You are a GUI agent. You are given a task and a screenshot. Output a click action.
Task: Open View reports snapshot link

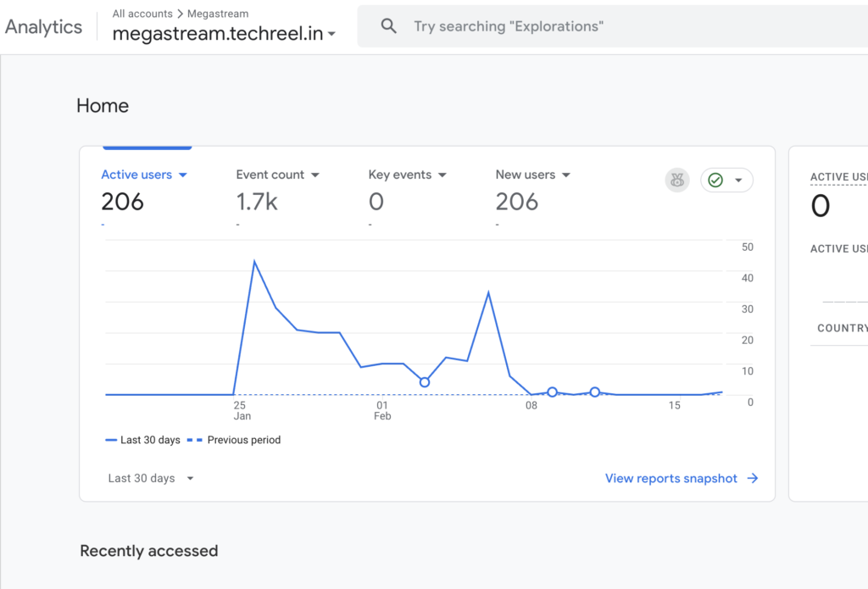[x=670, y=479]
